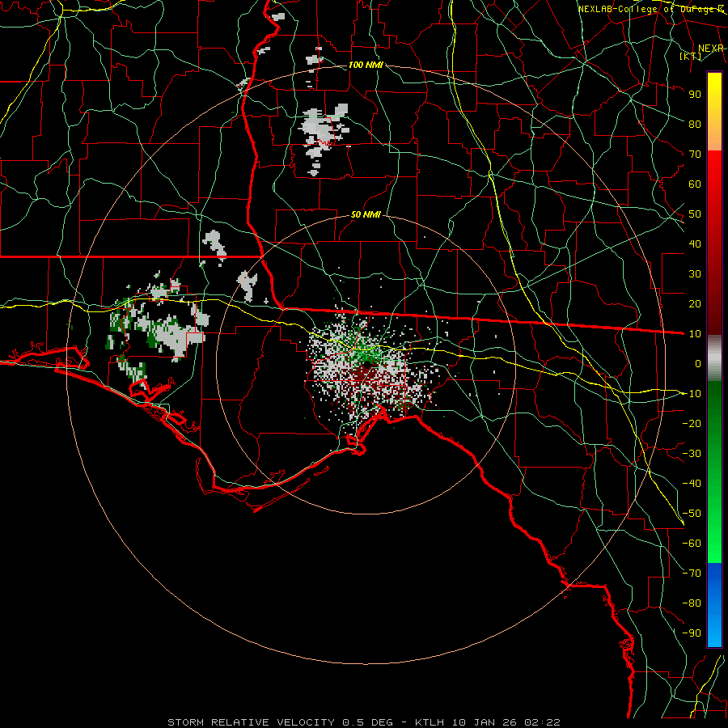Select the gray zero band of the velocity scale
The image size is (728, 728).
(714, 358)
